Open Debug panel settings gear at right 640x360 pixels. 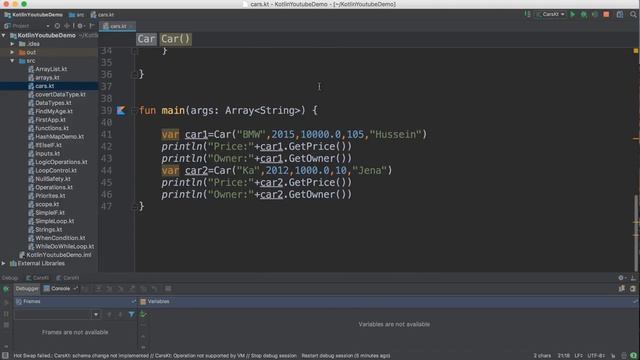[x=621, y=278]
